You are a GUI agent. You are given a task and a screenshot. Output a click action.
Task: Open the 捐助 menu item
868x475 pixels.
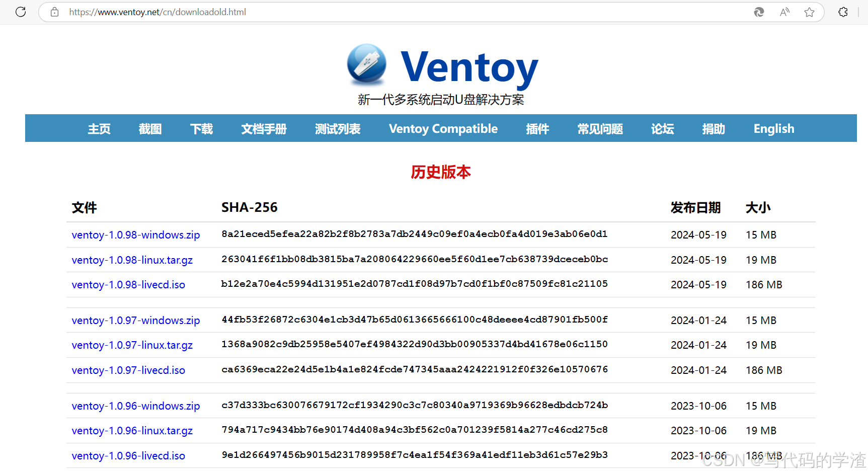point(714,129)
